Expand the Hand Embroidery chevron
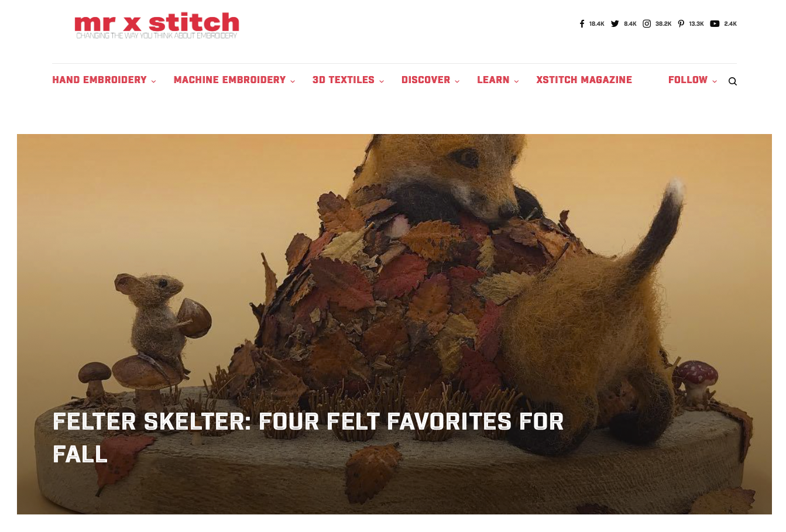 pos(153,81)
